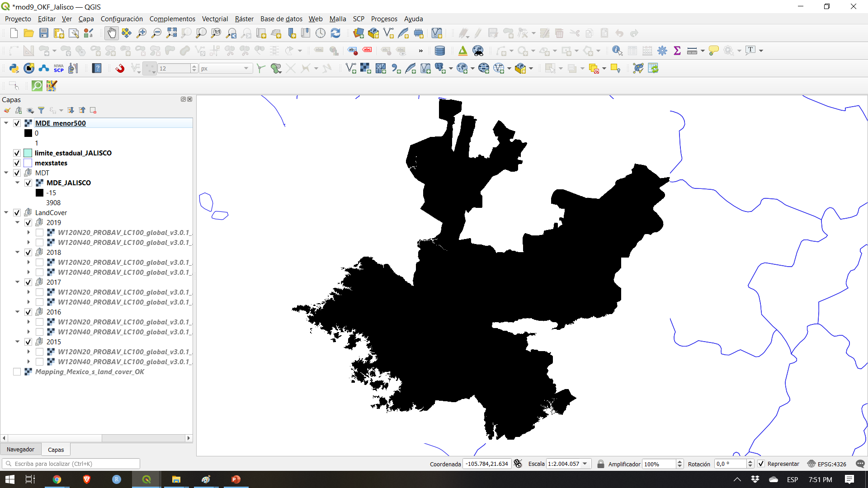Click the EPSG:4326 CRS button
Image resolution: width=868 pixels, height=488 pixels.
coord(827,464)
